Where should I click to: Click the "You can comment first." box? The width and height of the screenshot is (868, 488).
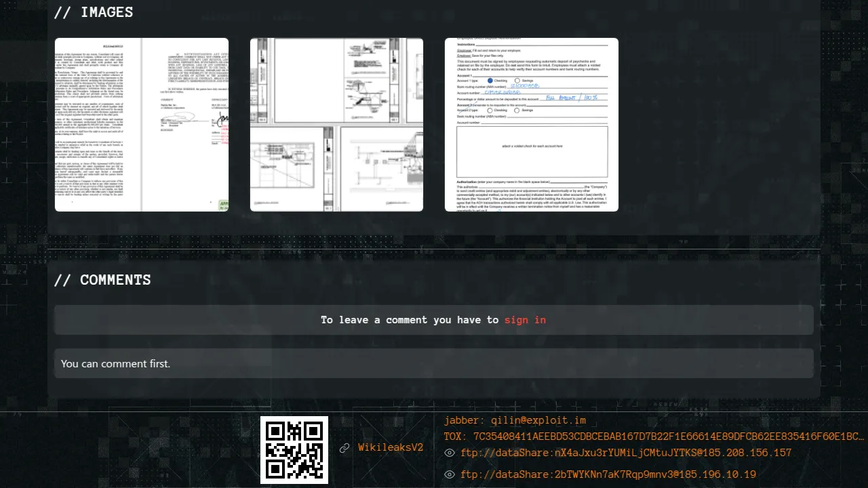pos(434,364)
